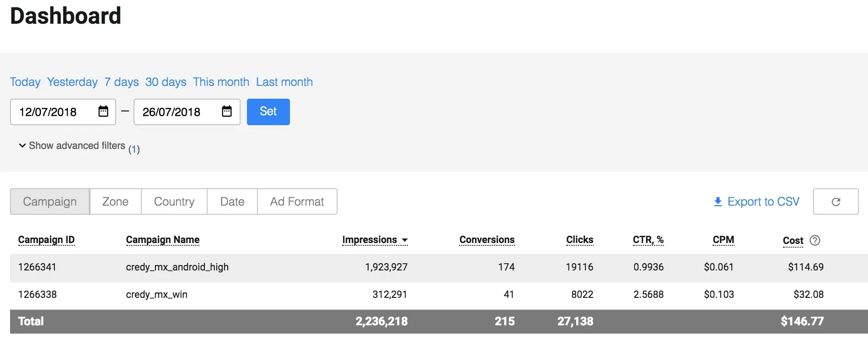Select the 7 days quick range
The width and height of the screenshot is (868, 339).
(x=122, y=82)
